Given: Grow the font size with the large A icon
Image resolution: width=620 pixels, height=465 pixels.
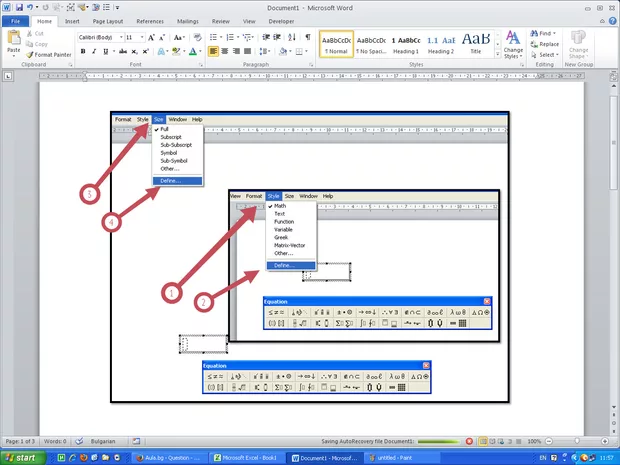Looking at the screenshot, I should (151, 38).
